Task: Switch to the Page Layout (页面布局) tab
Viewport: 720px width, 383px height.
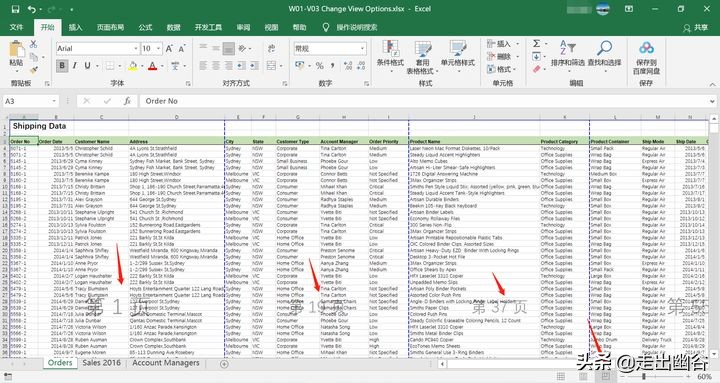Action: pyautogui.click(x=110, y=28)
